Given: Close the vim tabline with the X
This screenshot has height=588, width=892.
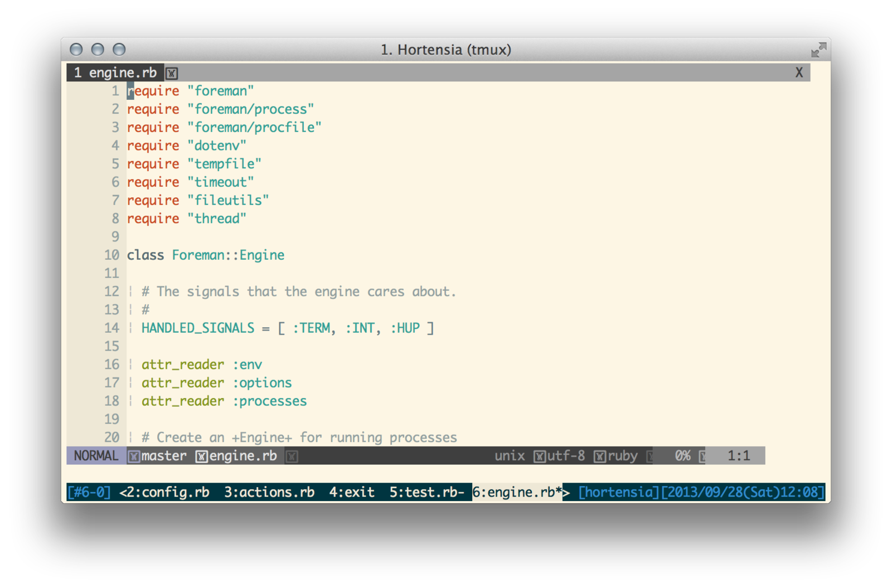Looking at the screenshot, I should click(799, 72).
